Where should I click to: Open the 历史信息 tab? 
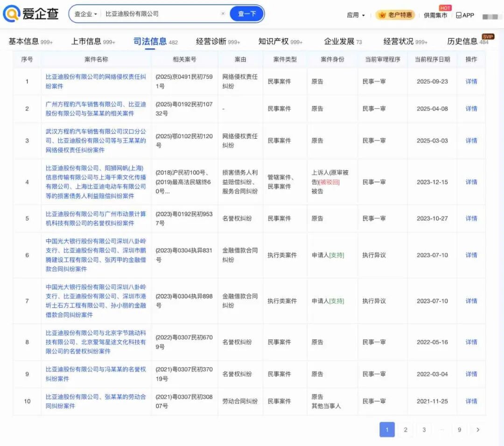[468, 42]
